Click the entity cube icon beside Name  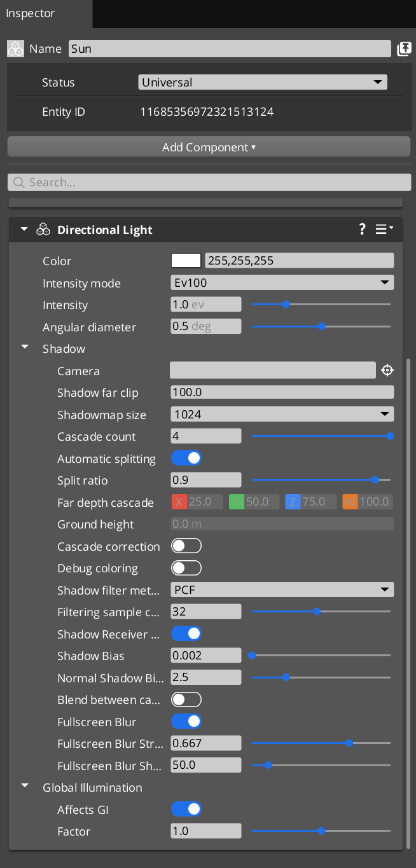click(16, 49)
